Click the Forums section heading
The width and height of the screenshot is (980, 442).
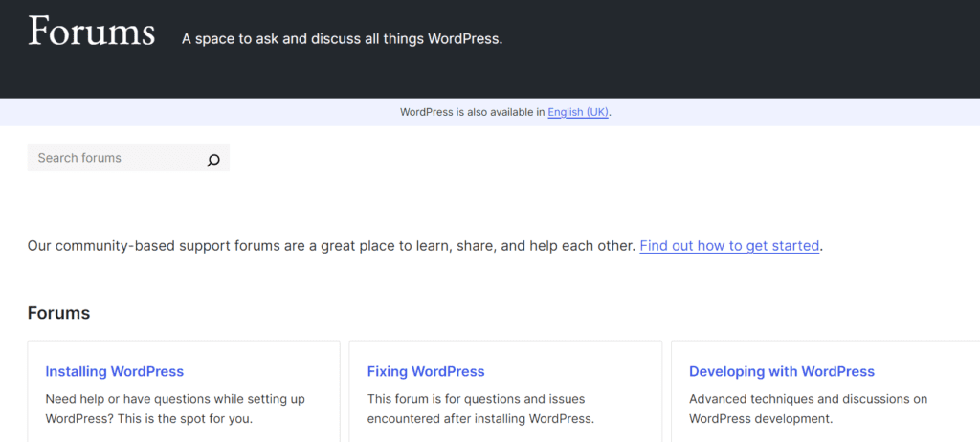pyautogui.click(x=58, y=313)
